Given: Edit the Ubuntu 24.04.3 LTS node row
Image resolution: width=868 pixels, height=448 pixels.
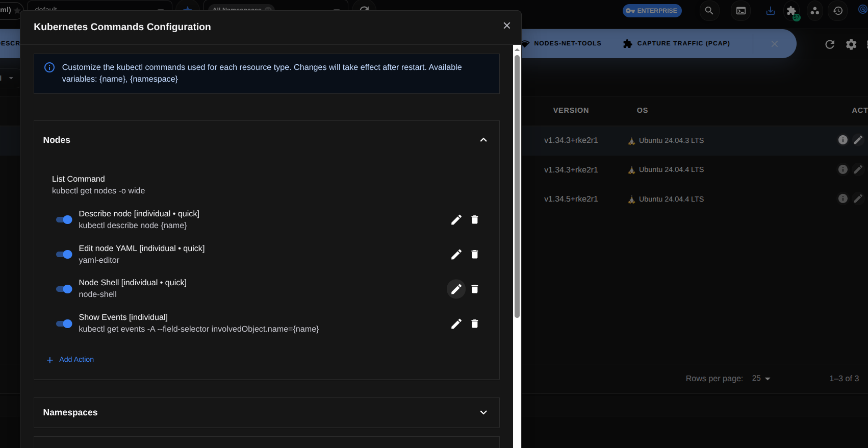Looking at the screenshot, I should coord(858,140).
